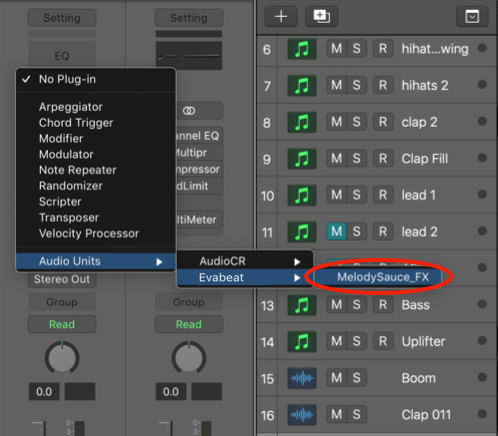Choose Arpeggiator MIDI plug-in
498x436 pixels.
tap(96, 107)
